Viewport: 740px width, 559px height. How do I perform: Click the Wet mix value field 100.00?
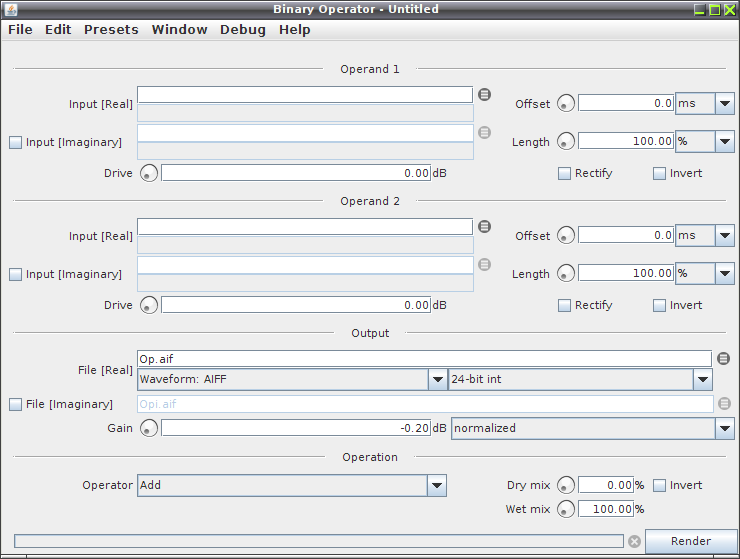606,509
